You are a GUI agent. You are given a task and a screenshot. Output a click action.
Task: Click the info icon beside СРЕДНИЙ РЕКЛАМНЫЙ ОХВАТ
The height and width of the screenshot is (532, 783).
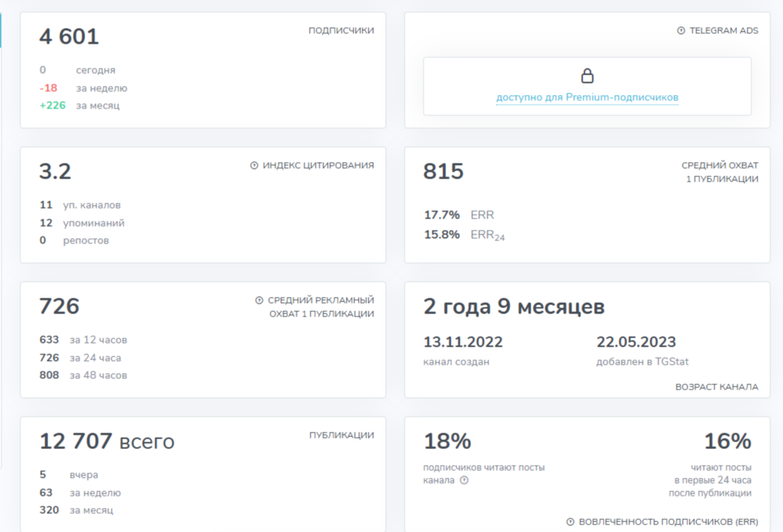[x=259, y=300]
